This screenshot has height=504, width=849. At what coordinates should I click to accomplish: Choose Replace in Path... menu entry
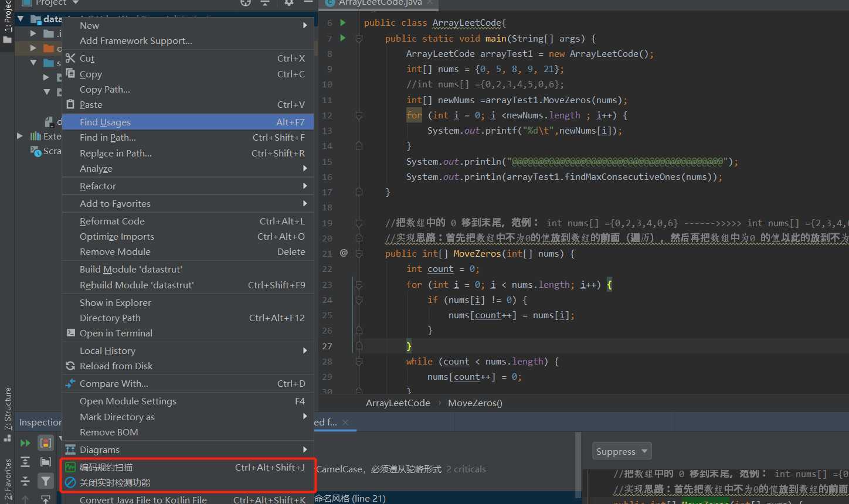(188, 153)
